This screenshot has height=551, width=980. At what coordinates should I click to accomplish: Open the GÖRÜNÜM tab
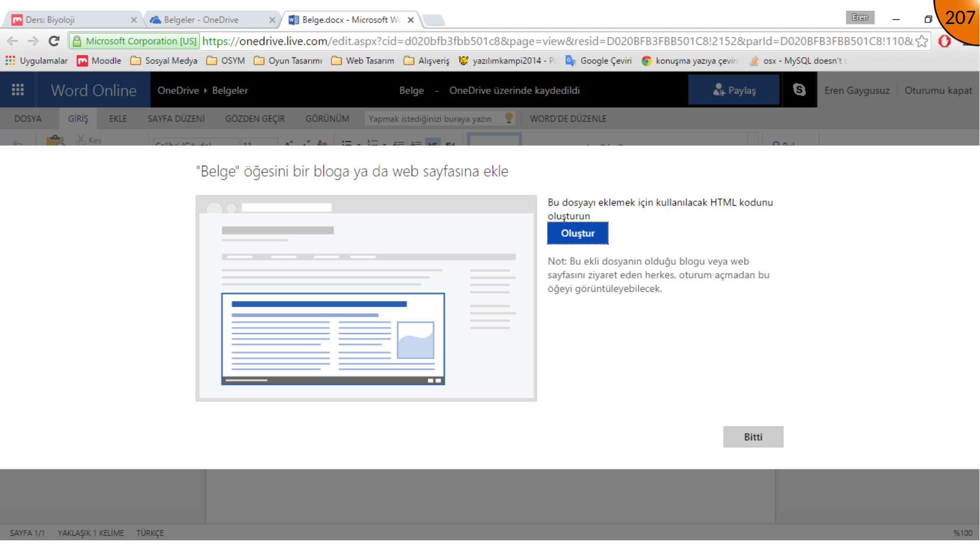tap(327, 118)
